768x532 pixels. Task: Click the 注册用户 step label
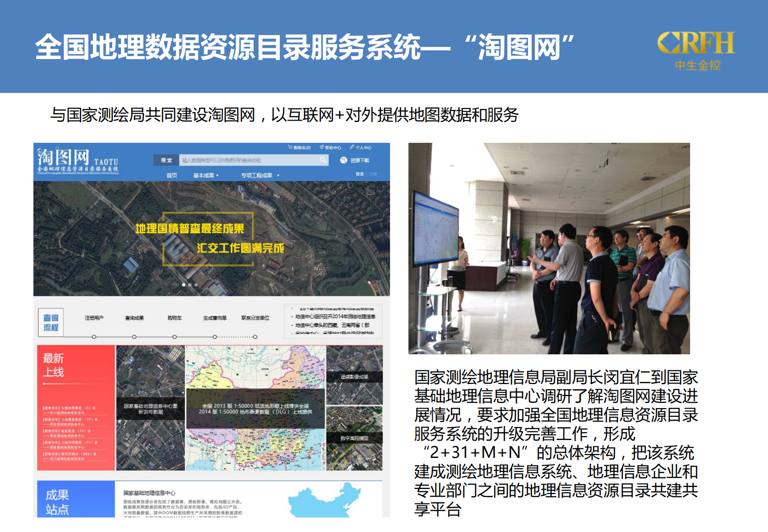pyautogui.click(x=94, y=318)
